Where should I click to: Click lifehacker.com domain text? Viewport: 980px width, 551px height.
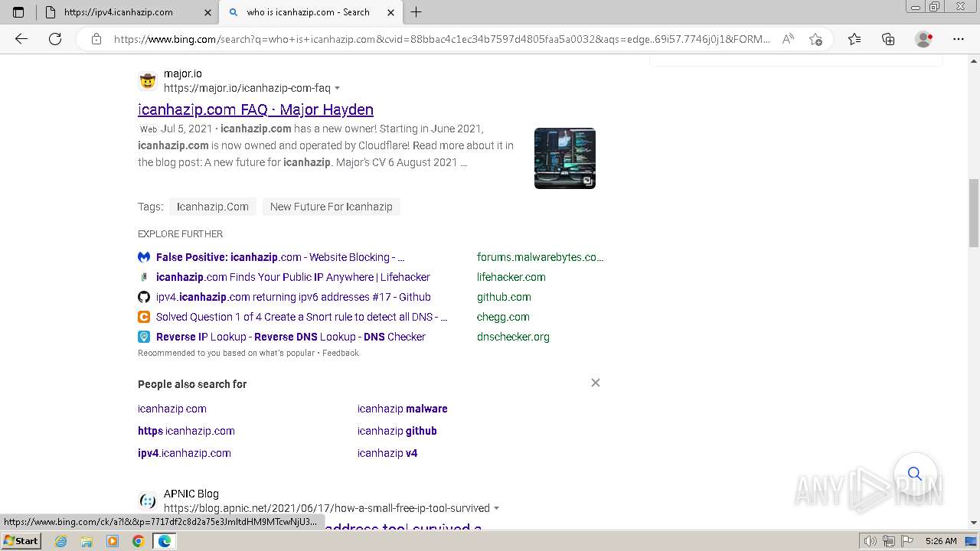(511, 277)
